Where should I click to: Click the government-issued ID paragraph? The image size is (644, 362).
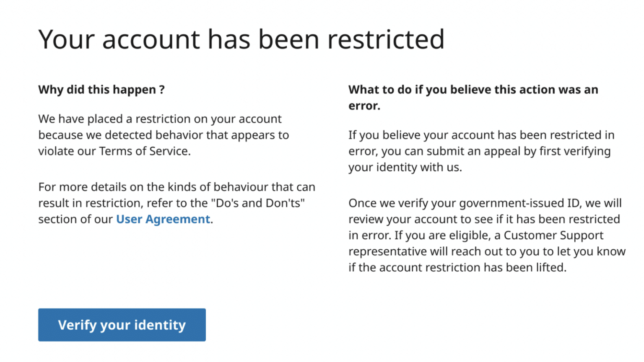pos(486,235)
